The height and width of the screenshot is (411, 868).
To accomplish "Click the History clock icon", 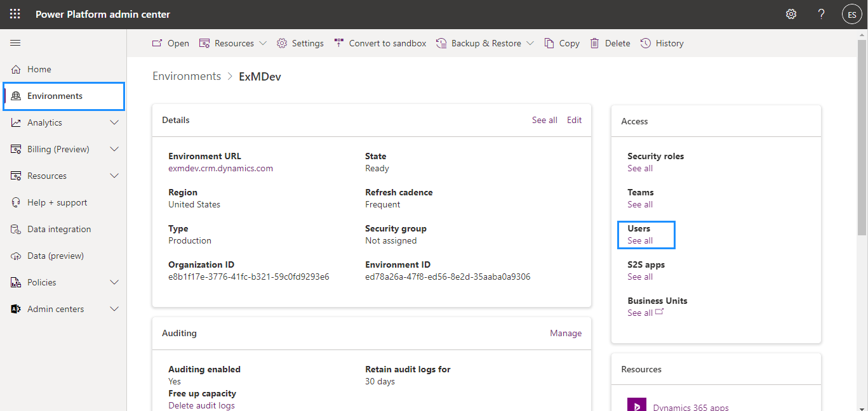I will tap(646, 43).
